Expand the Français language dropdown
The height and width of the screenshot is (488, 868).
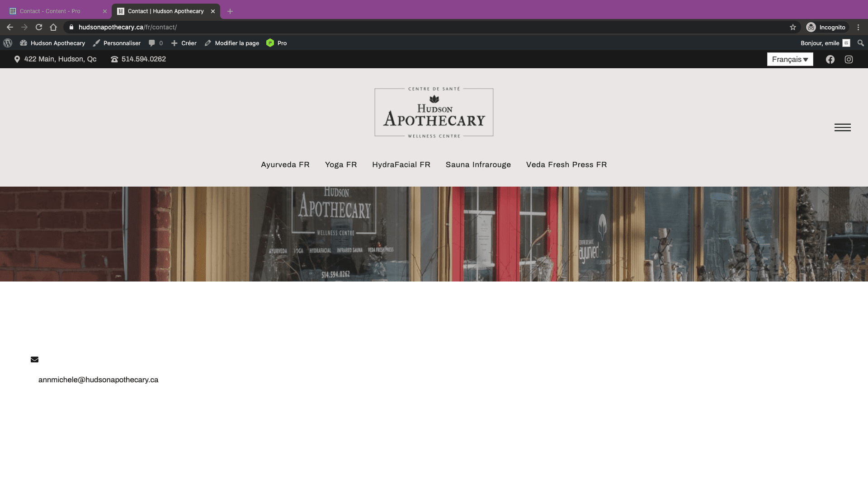790,59
